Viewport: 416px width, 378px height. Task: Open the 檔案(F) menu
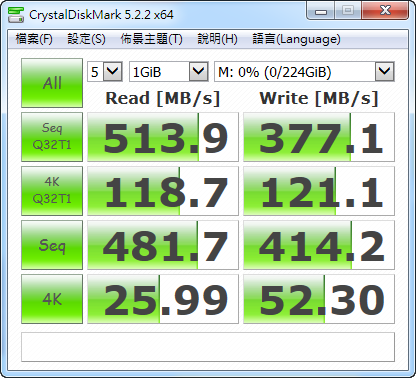pos(34,39)
